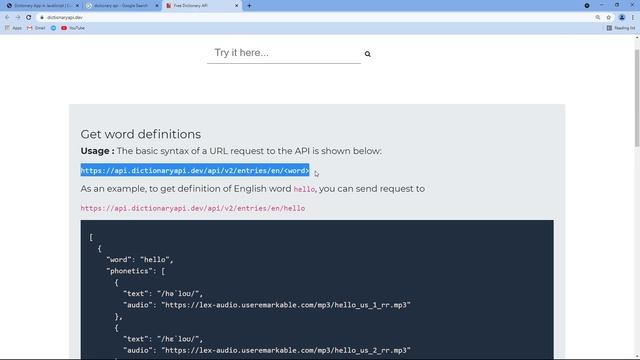This screenshot has width=640, height=360.
Task: Go forward with the browser forward arrow
Action: click(x=18, y=18)
